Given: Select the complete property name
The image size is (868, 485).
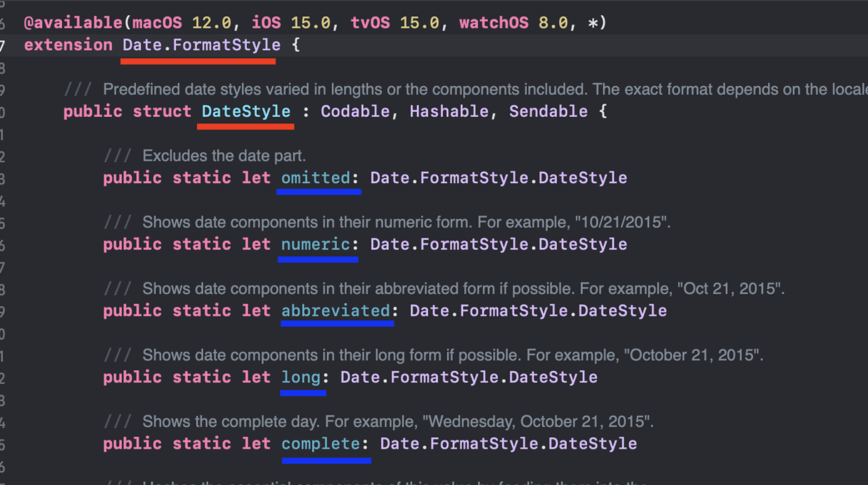Looking at the screenshot, I should pyautogui.click(x=321, y=443).
